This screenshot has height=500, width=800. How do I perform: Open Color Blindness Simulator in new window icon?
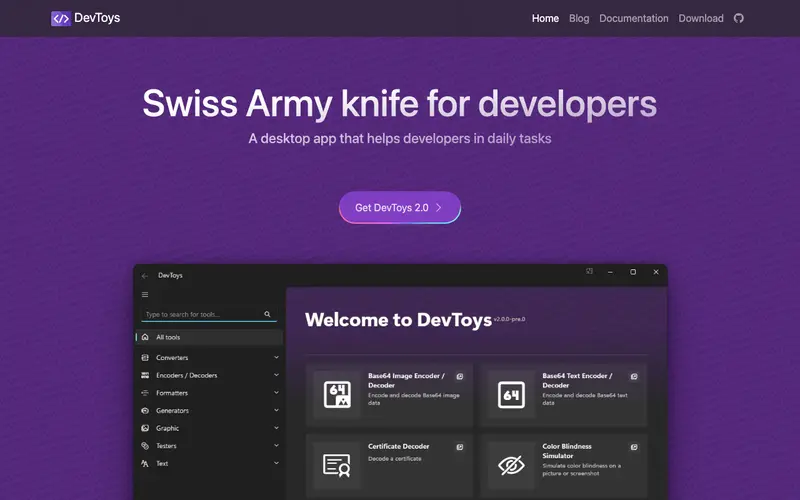[x=634, y=447]
